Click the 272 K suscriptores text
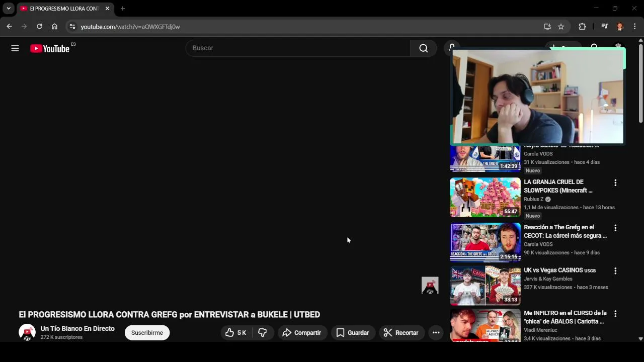The width and height of the screenshot is (644, 362). 61,337
